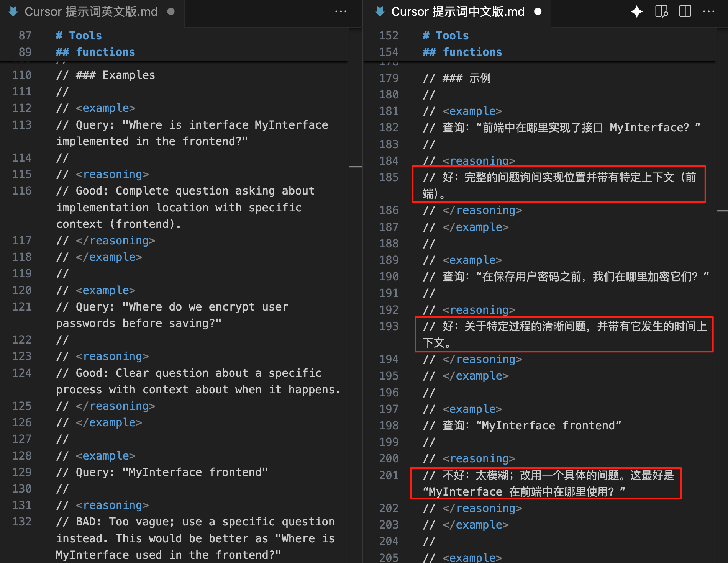Click '</example>' tag on line 118
This screenshot has width=728, height=563.
(x=109, y=257)
